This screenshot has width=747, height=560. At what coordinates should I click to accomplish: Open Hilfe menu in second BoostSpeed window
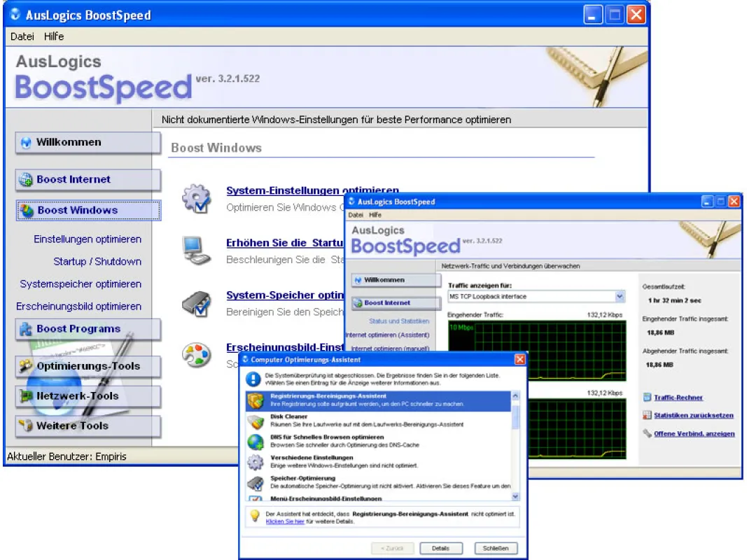coord(375,215)
